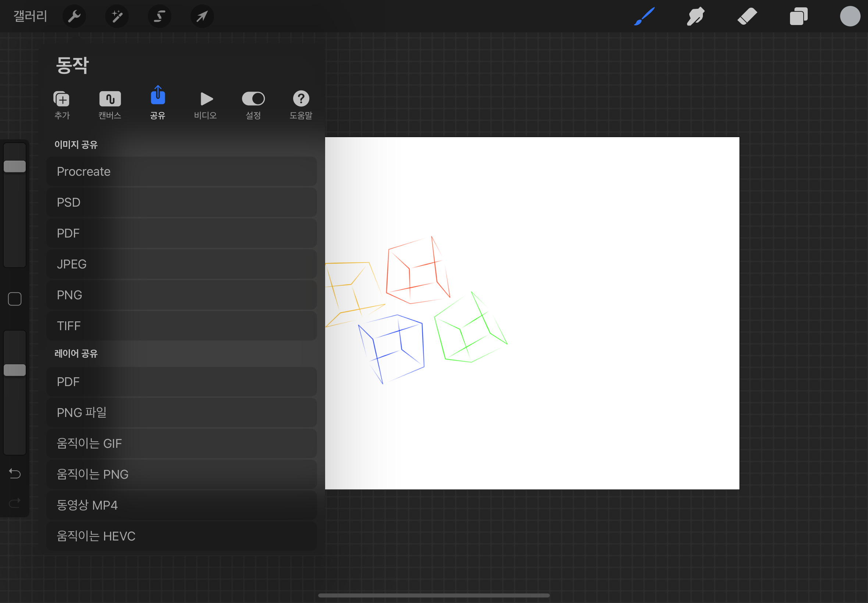Open the 비디오 tab
The height and width of the screenshot is (603, 868).
206,105
